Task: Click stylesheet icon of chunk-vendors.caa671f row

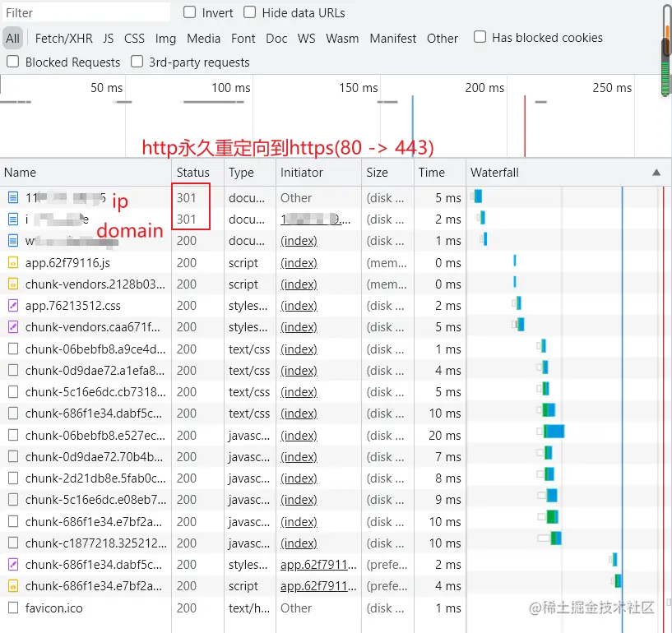Action: (x=13, y=327)
